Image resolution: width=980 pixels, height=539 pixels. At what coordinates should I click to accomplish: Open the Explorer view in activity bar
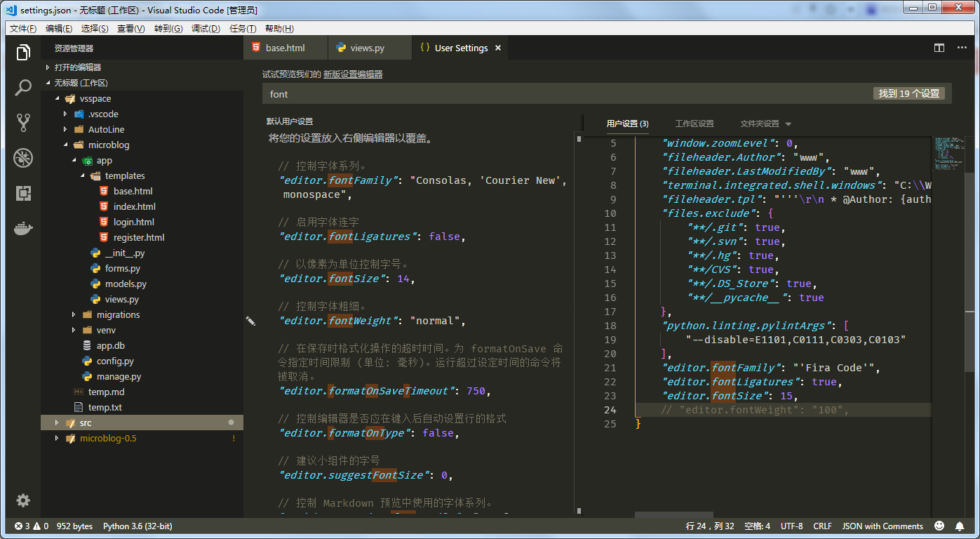pyautogui.click(x=23, y=53)
